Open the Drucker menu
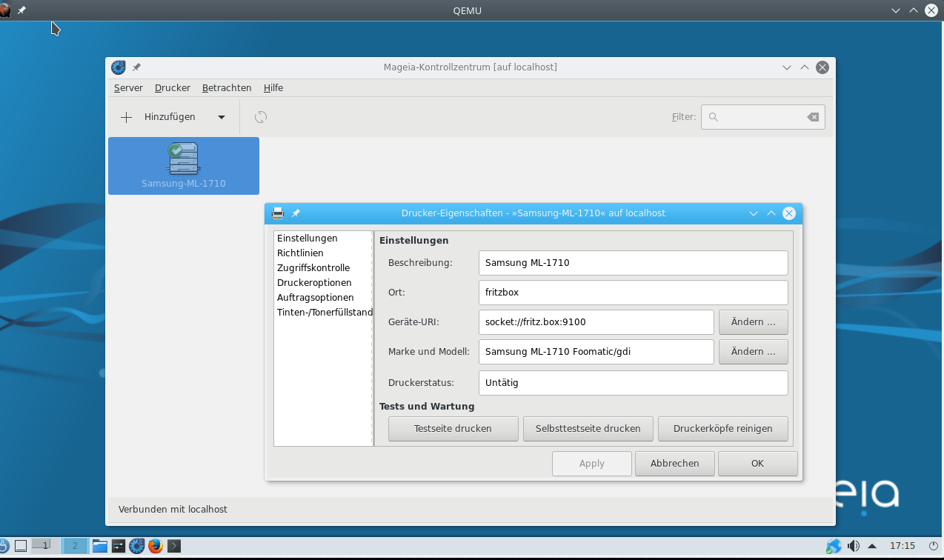944x560 pixels. point(173,88)
